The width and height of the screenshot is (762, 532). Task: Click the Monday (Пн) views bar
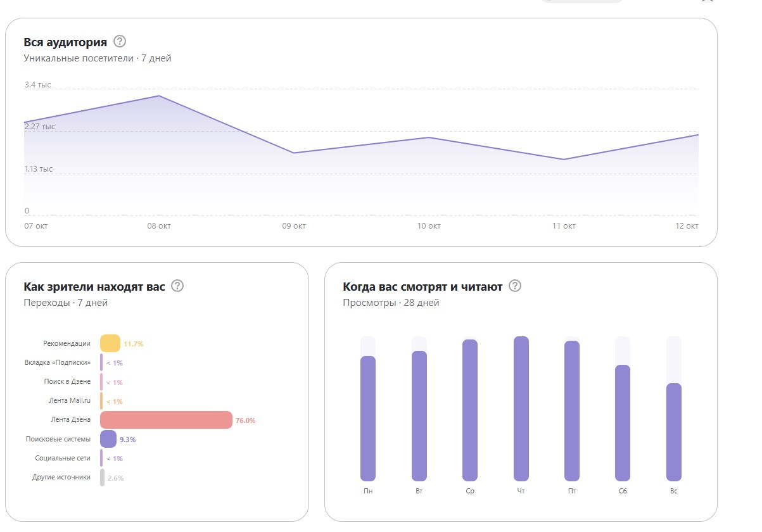[368, 418]
